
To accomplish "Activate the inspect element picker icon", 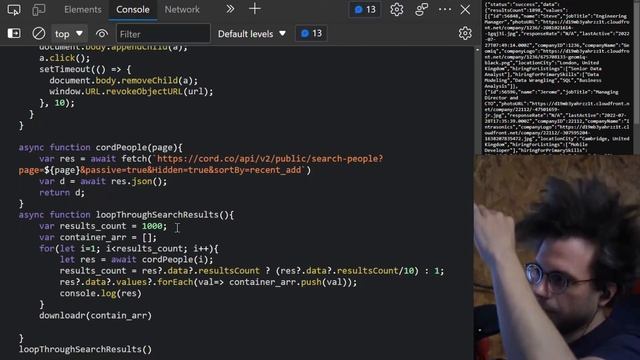I will 14,9.
